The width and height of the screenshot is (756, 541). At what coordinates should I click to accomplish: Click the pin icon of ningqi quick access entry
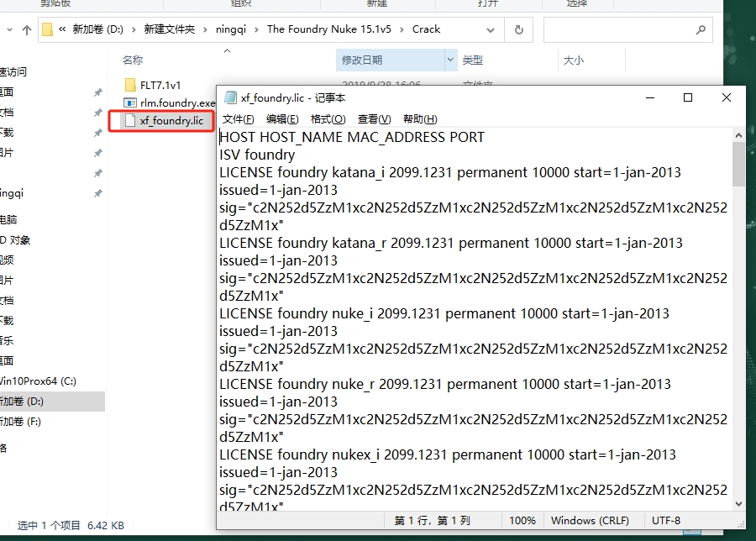(98, 193)
